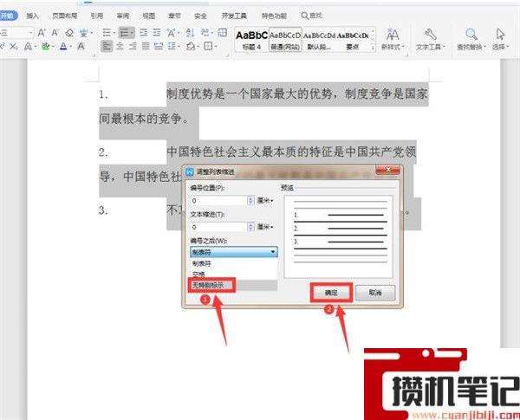Viewport: 520px width, 420px height.
Task: Switch to the 特色功能 ribbon tab
Action: click(274, 16)
